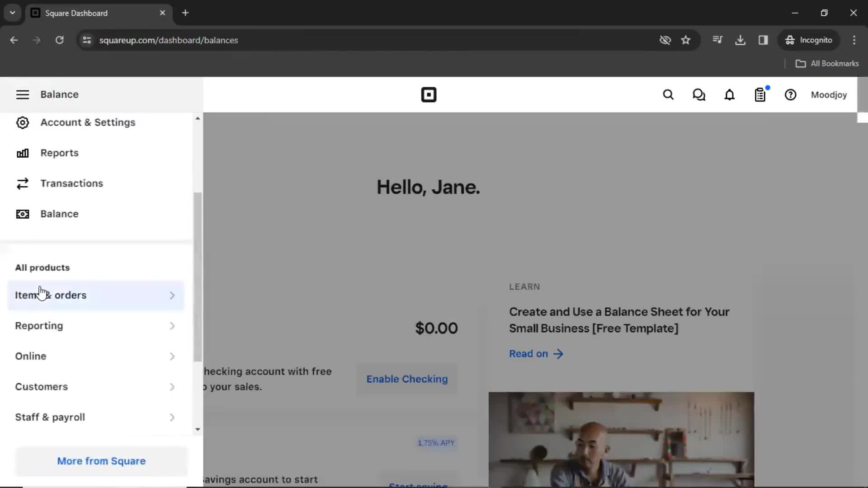Expand the Customers section
The height and width of the screenshot is (488, 868).
click(x=172, y=387)
